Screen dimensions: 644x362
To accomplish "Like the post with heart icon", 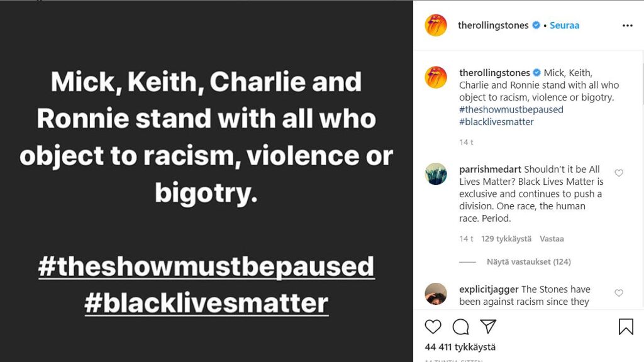I will click(x=433, y=327).
